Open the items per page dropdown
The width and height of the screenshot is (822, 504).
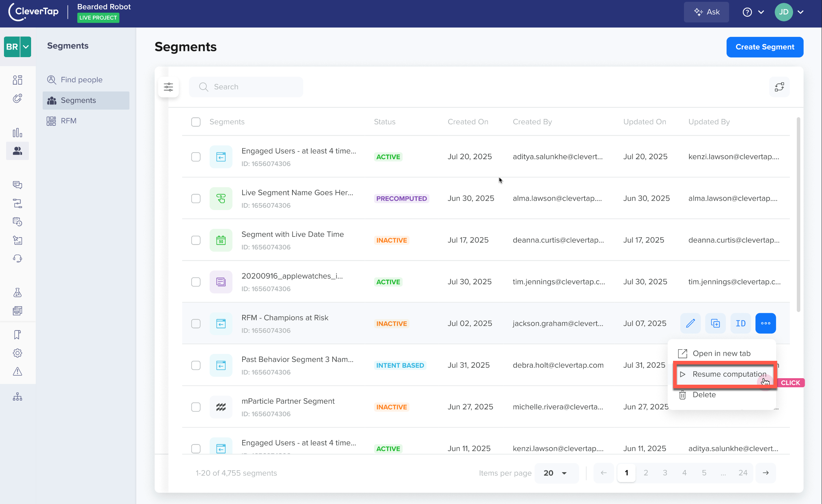(556, 473)
